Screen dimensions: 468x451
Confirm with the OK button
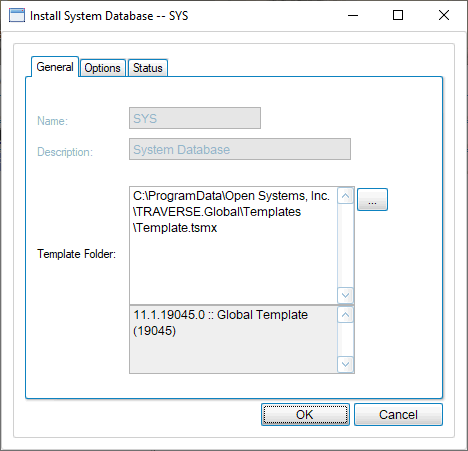(305, 414)
